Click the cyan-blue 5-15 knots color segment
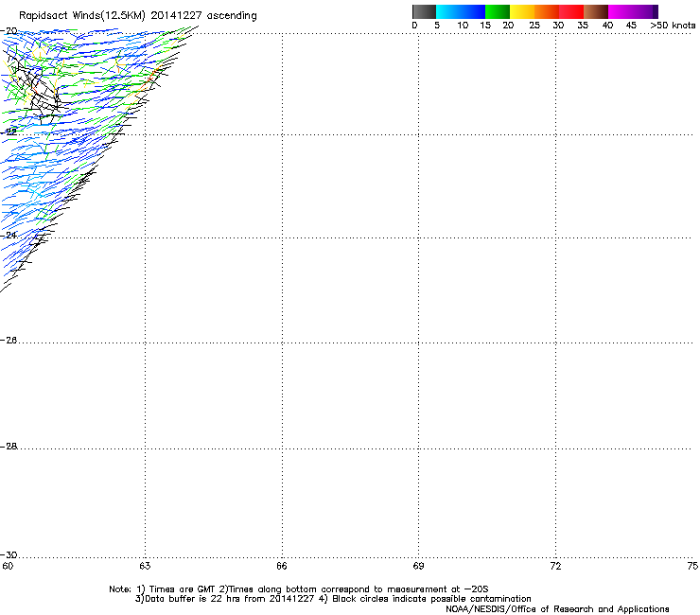This screenshot has height=615, width=700. pyautogui.click(x=461, y=11)
